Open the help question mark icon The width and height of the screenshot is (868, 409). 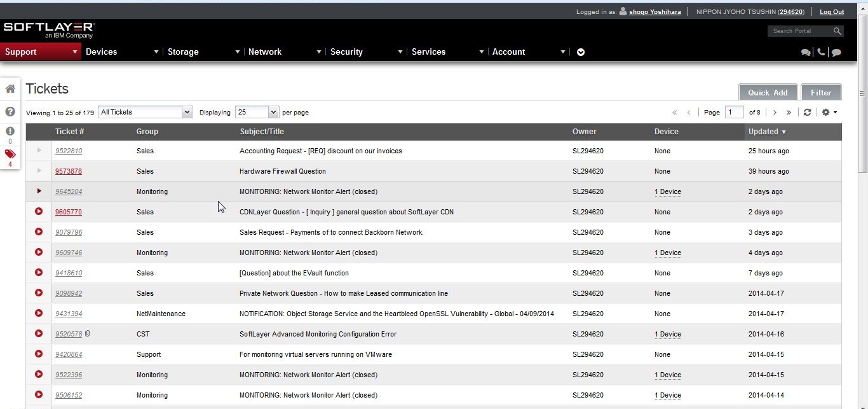click(x=10, y=111)
